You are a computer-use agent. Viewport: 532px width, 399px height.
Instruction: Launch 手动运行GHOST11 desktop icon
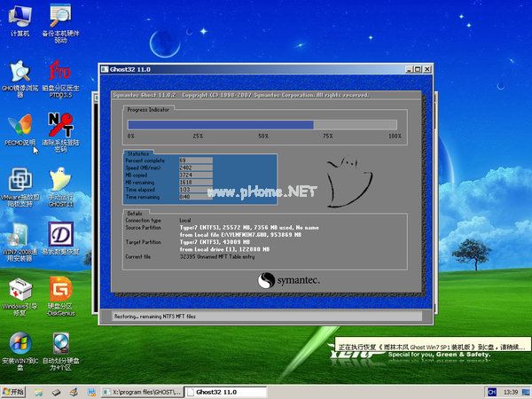coord(60,180)
